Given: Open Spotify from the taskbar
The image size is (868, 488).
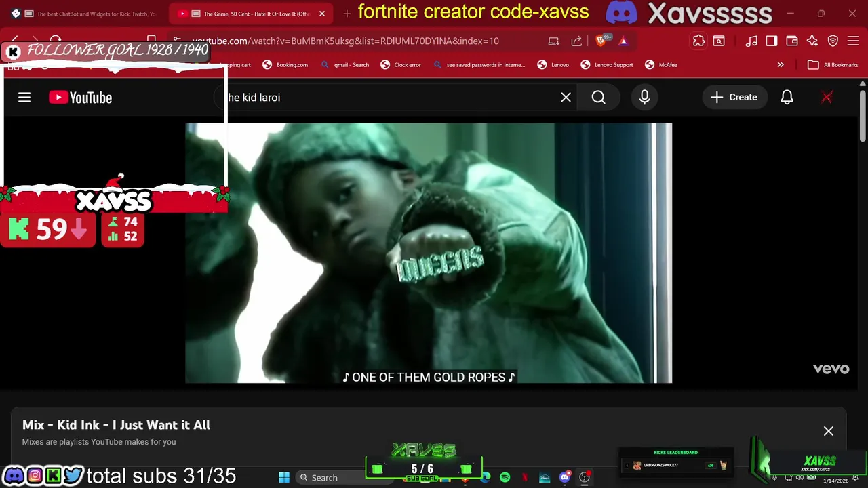Looking at the screenshot, I should click(x=505, y=477).
